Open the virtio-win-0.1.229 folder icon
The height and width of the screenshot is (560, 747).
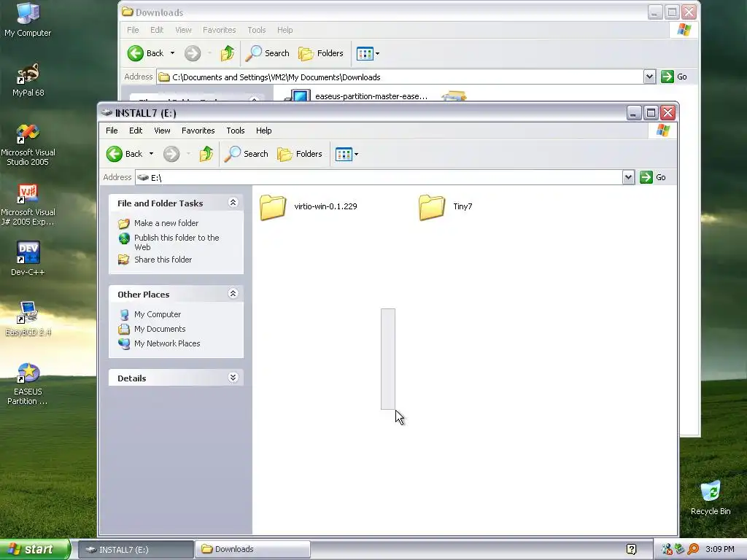pyautogui.click(x=273, y=207)
